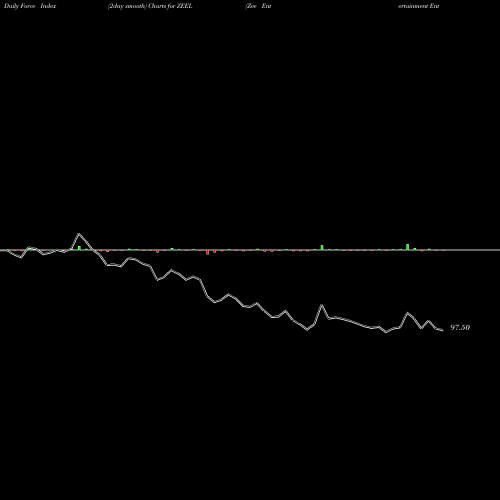The width and height of the screenshot is (500, 500).
Task: Click the 'Daily Force Index' title text
Action: [30, 6]
